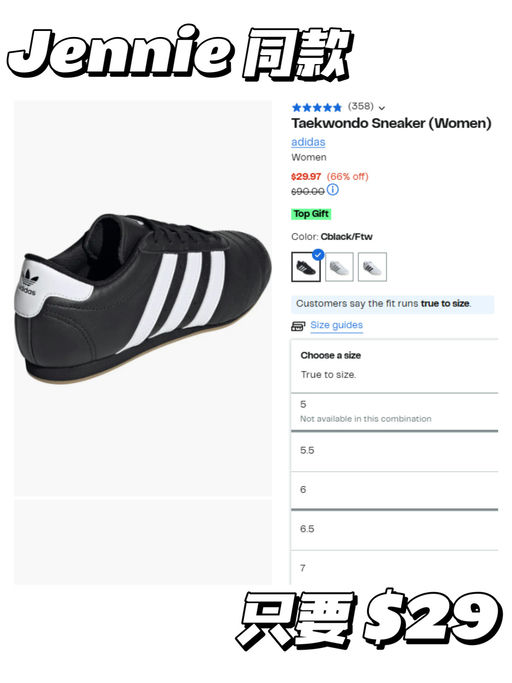Expand the reviews chevron next to (358)
Viewport: 512px width, 683px height.
click(x=382, y=108)
